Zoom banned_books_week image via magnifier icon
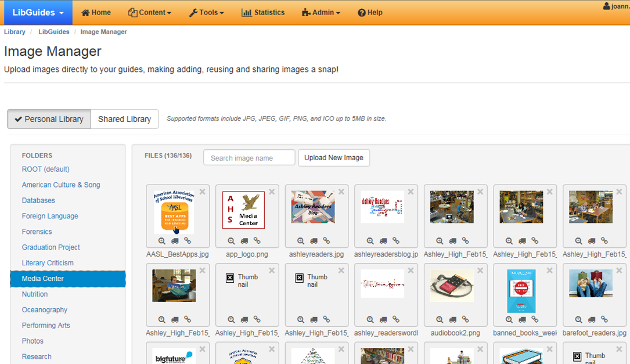 pyautogui.click(x=509, y=320)
